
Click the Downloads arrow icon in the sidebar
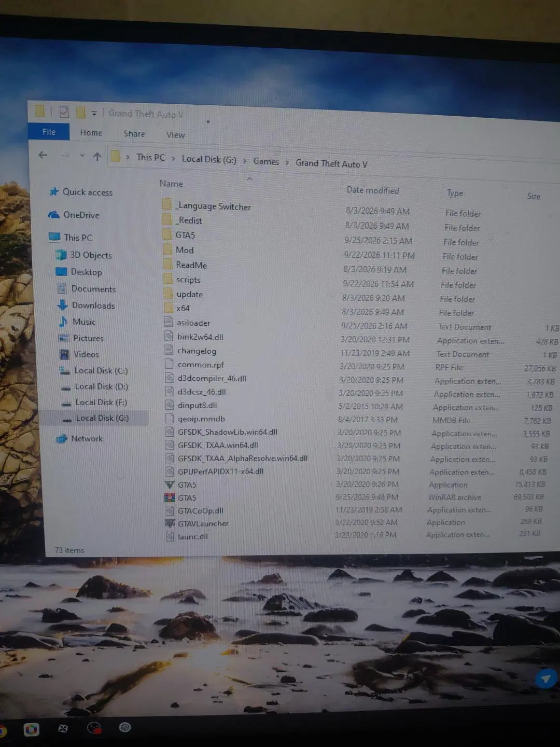pos(63,305)
